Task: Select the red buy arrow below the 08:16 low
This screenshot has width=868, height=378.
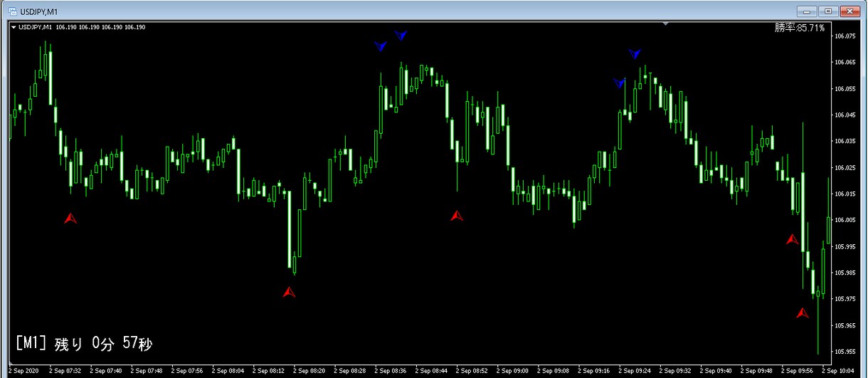Action: [289, 292]
